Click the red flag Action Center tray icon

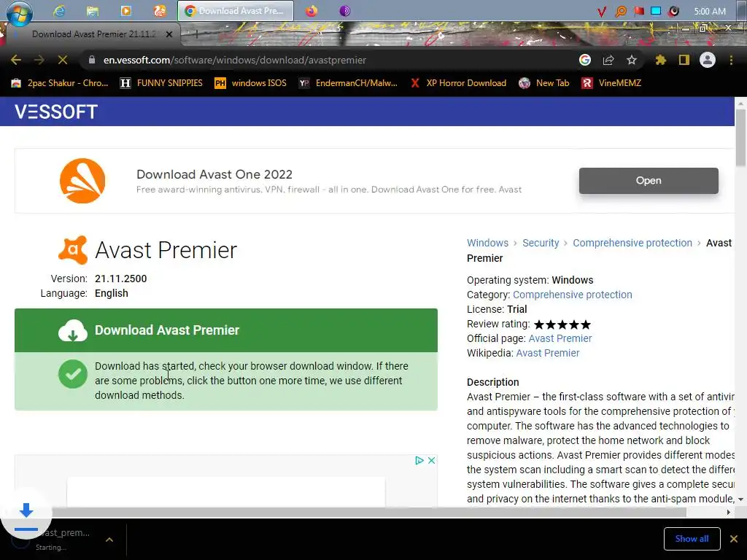point(639,10)
